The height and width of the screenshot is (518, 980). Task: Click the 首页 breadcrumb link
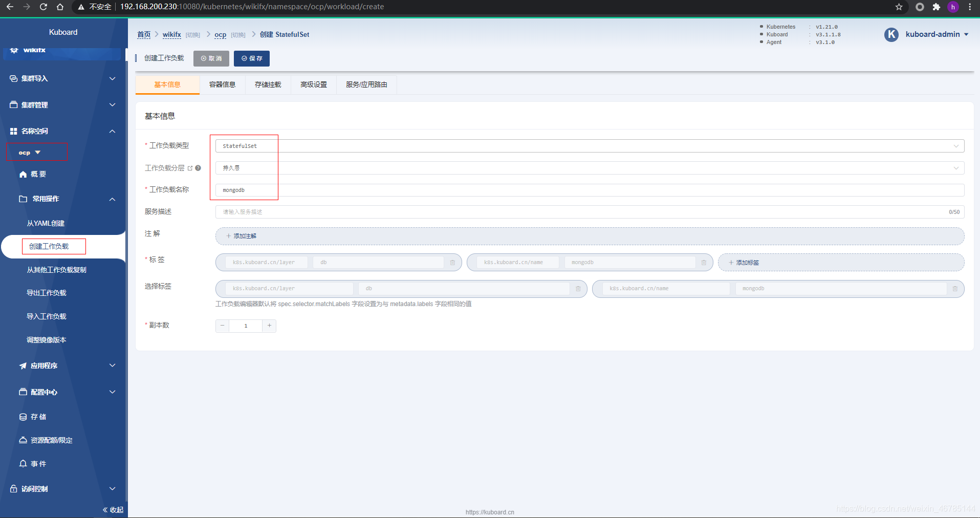click(144, 34)
